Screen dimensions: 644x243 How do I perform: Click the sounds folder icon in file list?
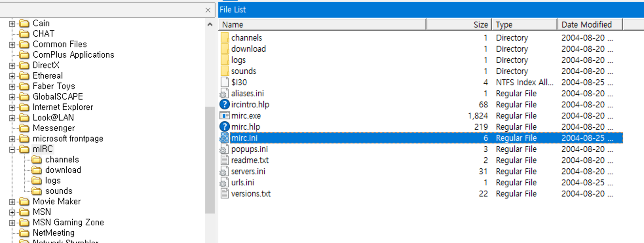pyautogui.click(x=224, y=71)
